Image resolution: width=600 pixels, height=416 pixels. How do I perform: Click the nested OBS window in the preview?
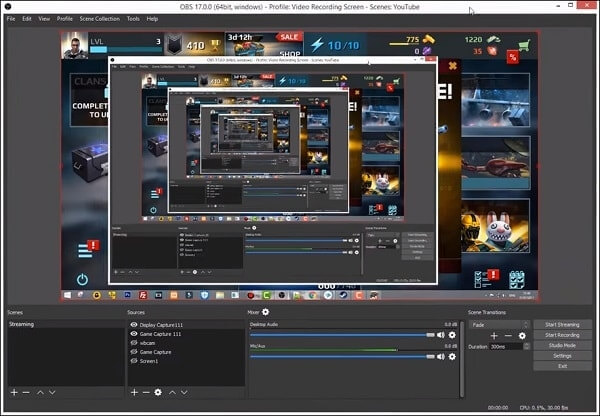coord(272,171)
